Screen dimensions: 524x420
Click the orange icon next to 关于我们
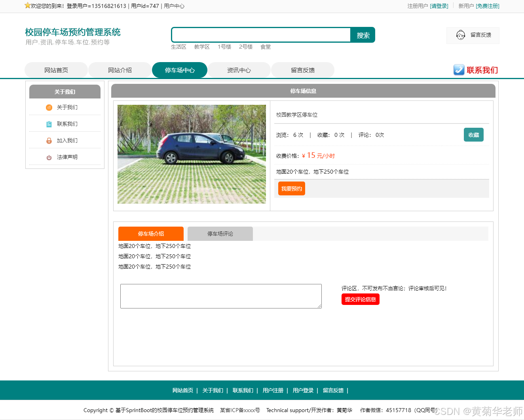(x=49, y=107)
